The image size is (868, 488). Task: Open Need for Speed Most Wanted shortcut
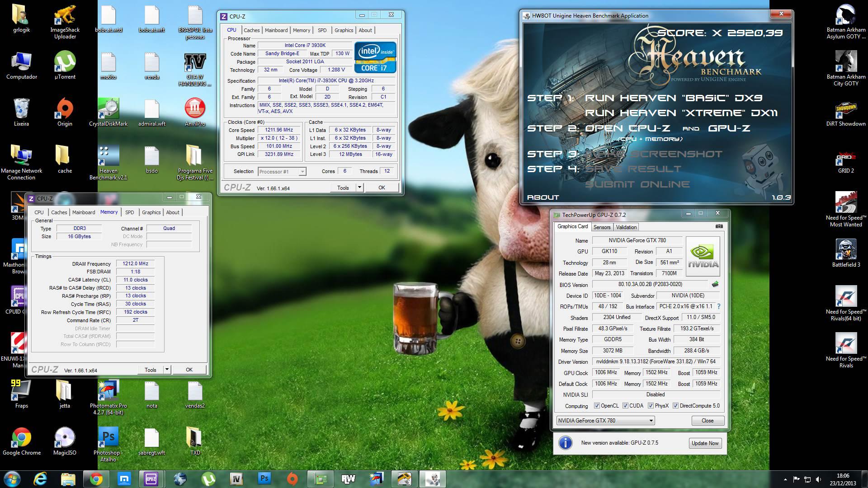coord(846,209)
